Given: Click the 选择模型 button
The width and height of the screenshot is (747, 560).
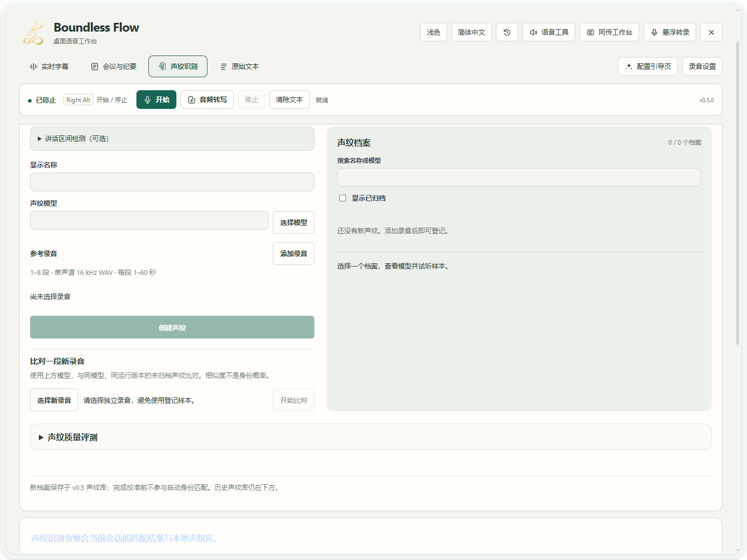Looking at the screenshot, I should click(294, 222).
